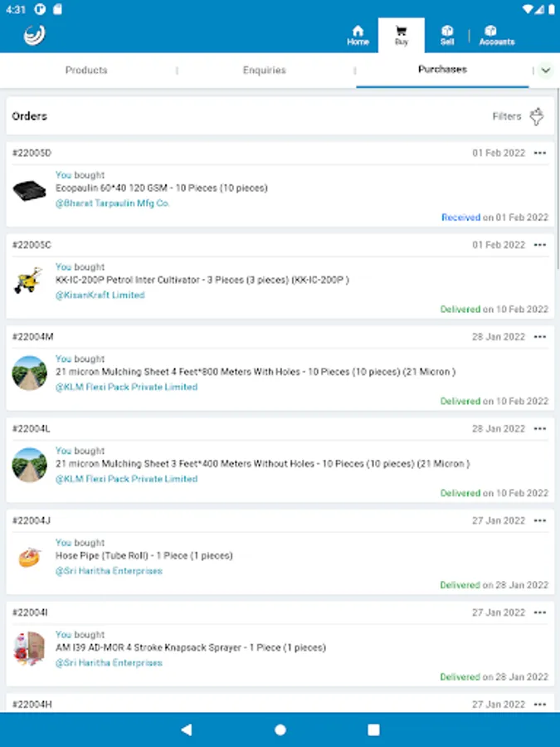Open more options for order #22004L
The image size is (560, 747).
click(539, 429)
